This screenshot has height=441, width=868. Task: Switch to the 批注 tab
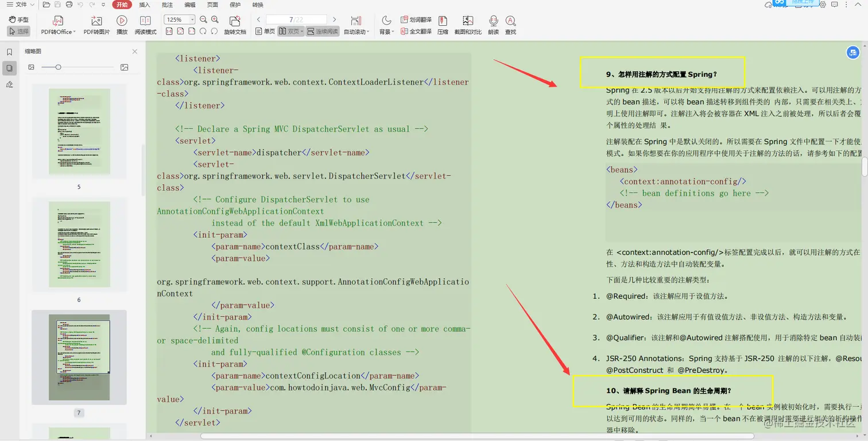[167, 5]
